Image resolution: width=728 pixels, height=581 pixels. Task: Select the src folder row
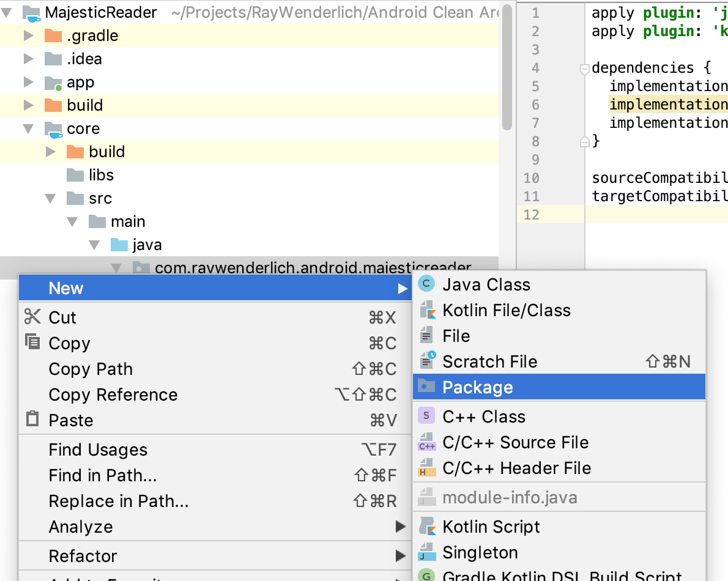(x=250, y=198)
